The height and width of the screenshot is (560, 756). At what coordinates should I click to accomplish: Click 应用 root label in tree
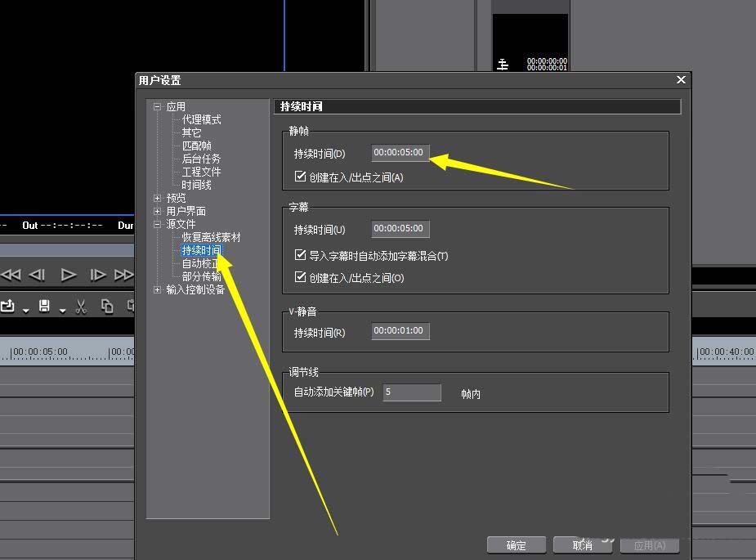click(x=176, y=106)
